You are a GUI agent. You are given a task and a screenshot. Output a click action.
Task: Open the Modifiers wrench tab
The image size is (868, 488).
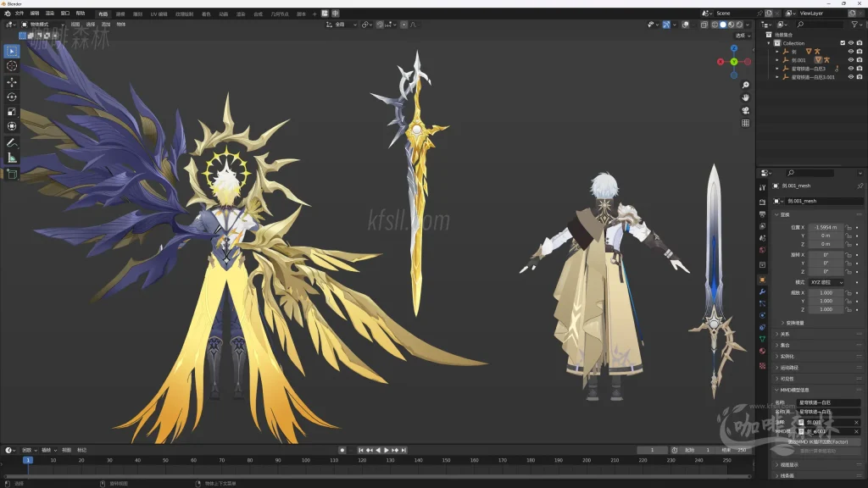pos(762,291)
